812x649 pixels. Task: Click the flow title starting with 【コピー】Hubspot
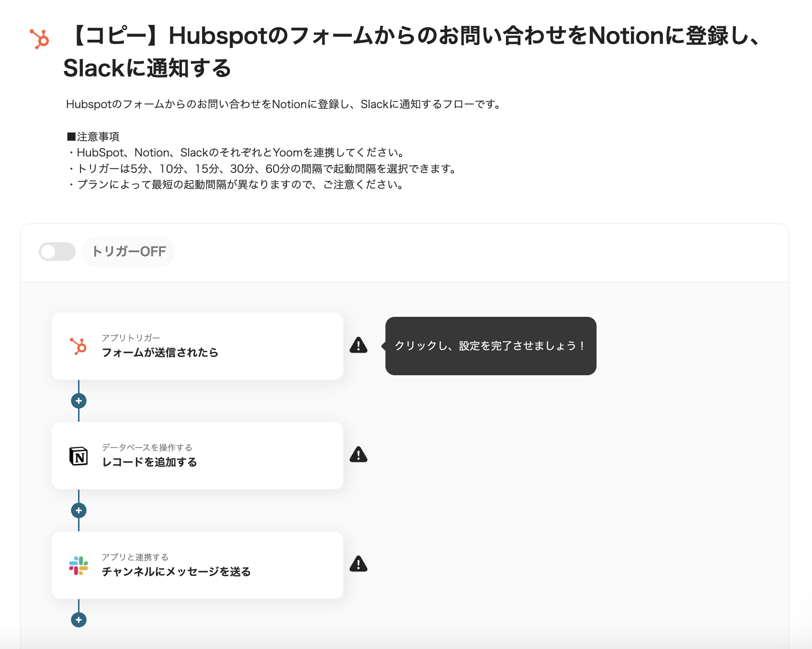pyautogui.click(x=412, y=52)
